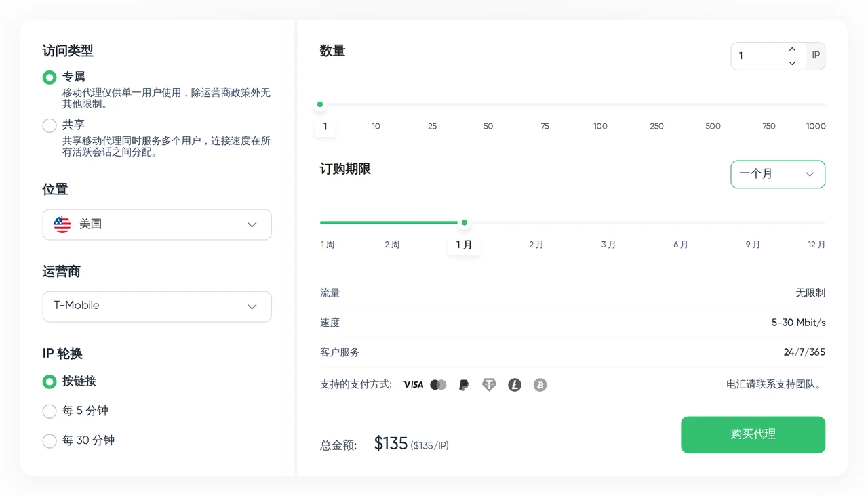Increase IP quantity with up arrow
Viewport: 868px width, 496px height.
792,49
